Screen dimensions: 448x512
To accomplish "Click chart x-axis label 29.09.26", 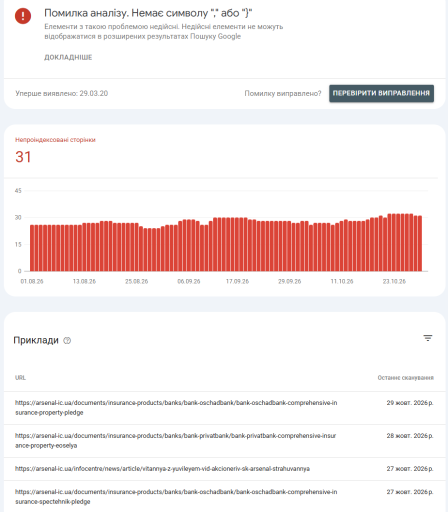I will click(x=290, y=281).
